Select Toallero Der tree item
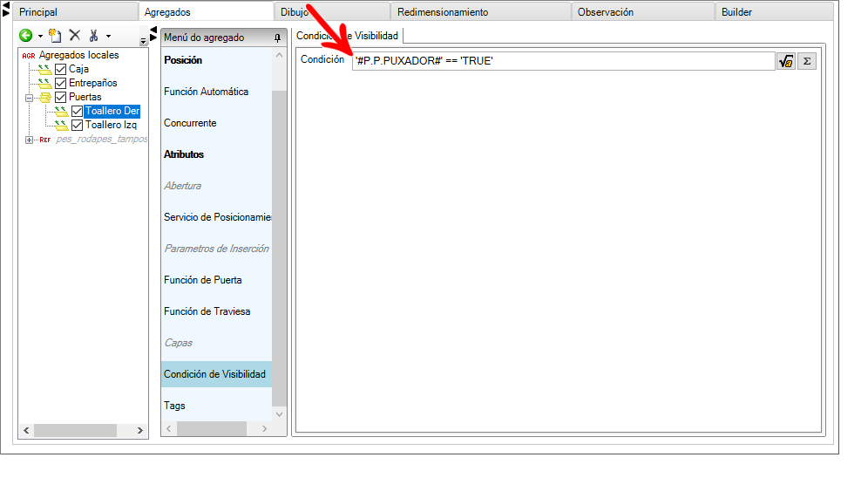Screen dimensions: 868x478 112,111
